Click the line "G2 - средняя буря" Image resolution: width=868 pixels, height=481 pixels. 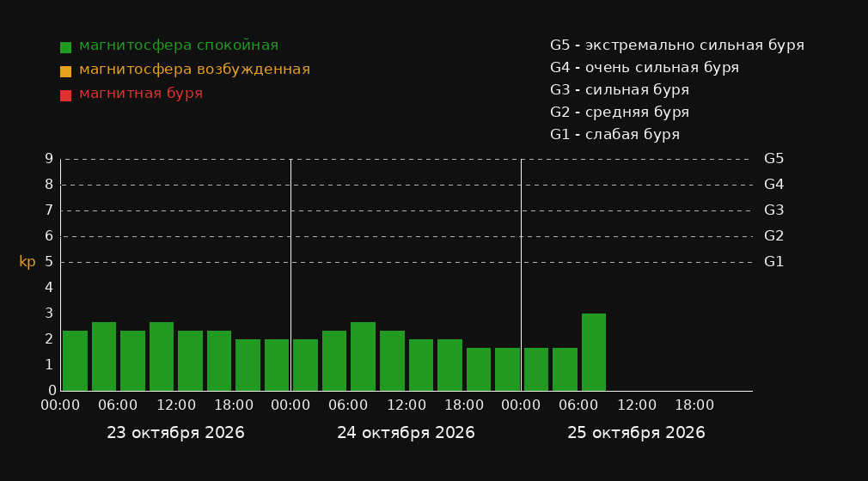(x=620, y=113)
